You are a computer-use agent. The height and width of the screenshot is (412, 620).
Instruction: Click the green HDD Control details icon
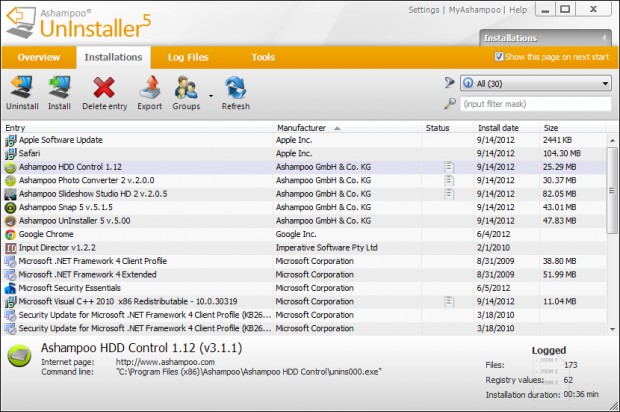[x=19, y=356]
